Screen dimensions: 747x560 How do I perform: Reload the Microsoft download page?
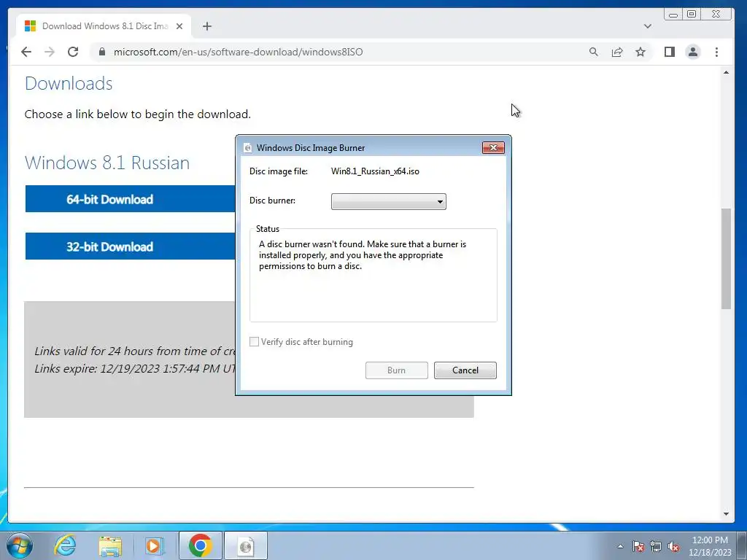[73, 52]
